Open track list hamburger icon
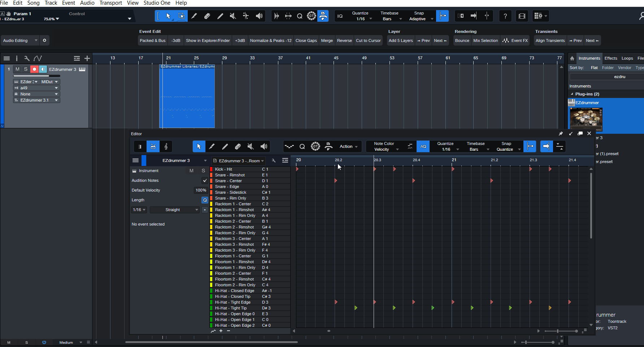This screenshot has height=347, width=644. click(6, 58)
